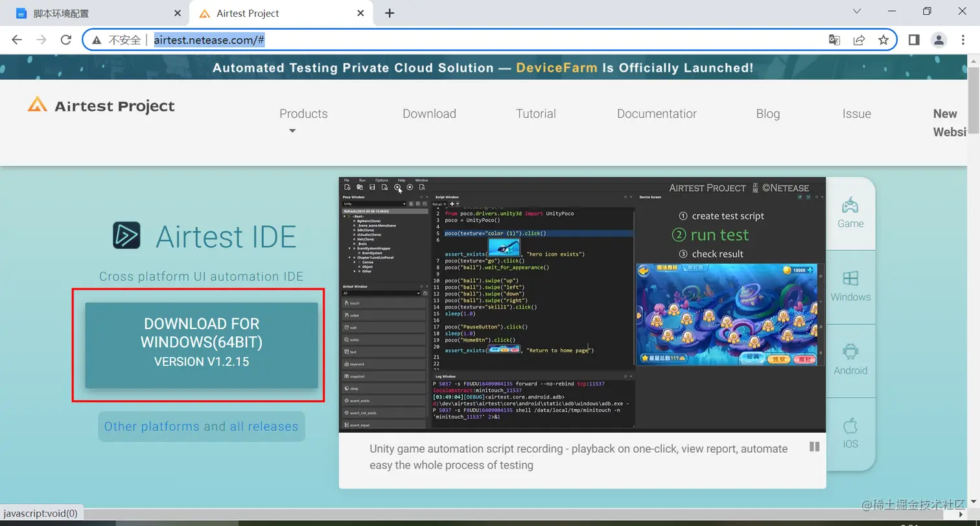
Task: Open the Chrome profile avatar
Action: pyautogui.click(x=939, y=40)
